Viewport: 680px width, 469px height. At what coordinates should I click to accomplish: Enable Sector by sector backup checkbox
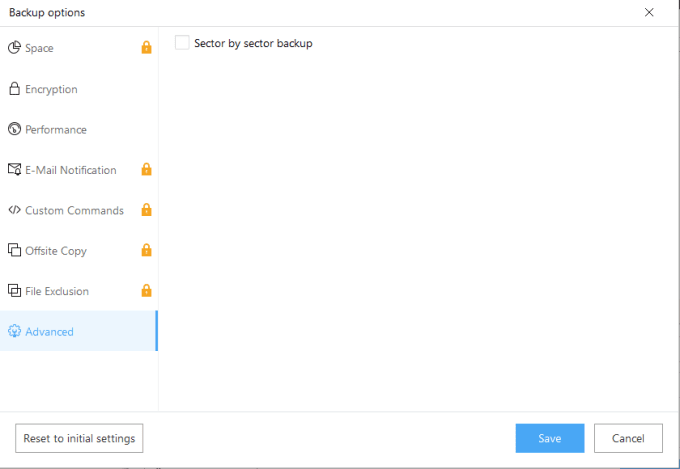coord(182,43)
